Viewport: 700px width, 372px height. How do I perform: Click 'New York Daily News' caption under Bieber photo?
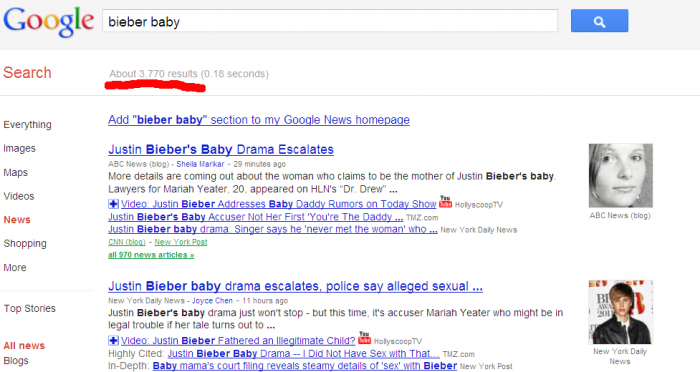pos(620,356)
